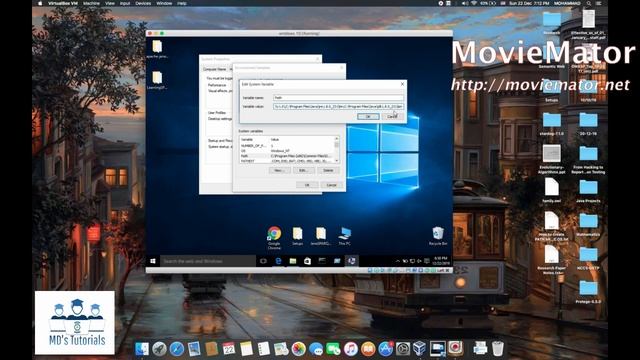Open Task View in the Windows taskbar
This screenshot has width=640, height=360.
[x=263, y=261]
